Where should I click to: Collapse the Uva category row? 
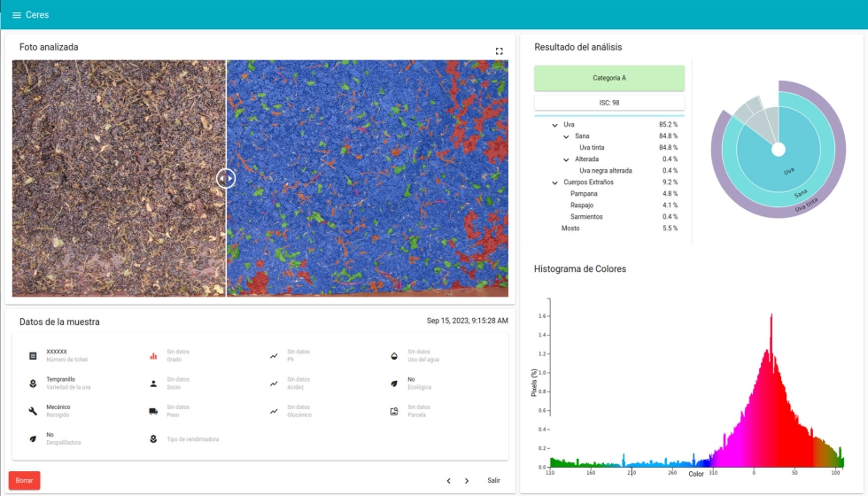(x=554, y=125)
